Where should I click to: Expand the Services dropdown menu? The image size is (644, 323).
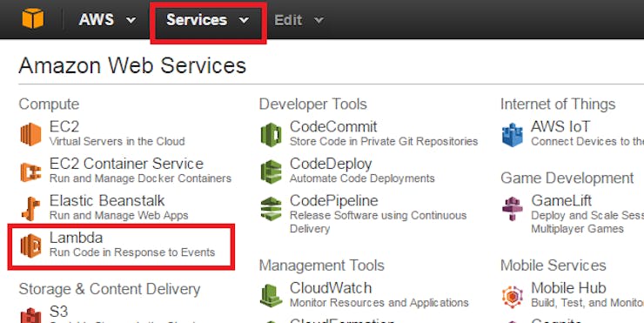tap(207, 20)
